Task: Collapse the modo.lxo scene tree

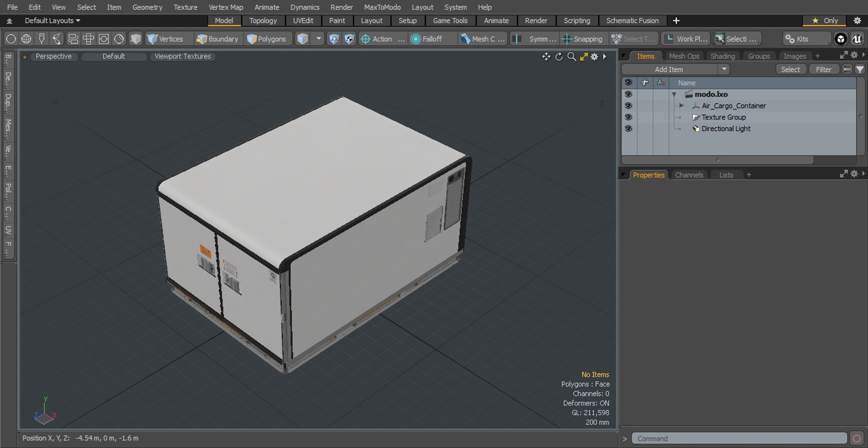Action: click(674, 94)
